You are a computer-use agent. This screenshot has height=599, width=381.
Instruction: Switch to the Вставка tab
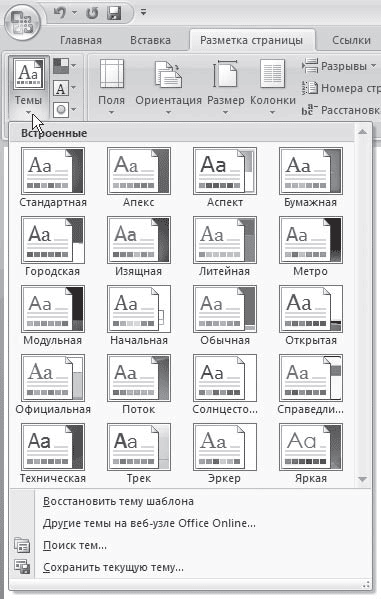(150, 40)
